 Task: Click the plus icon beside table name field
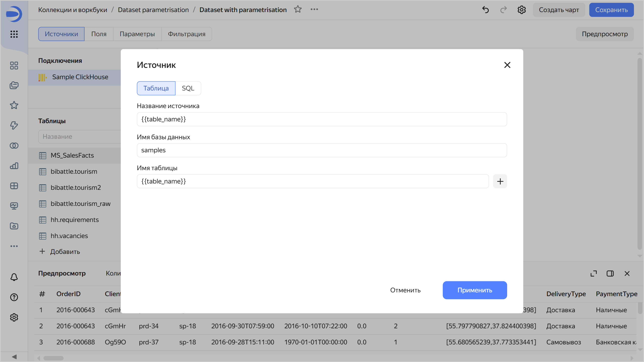click(500, 181)
